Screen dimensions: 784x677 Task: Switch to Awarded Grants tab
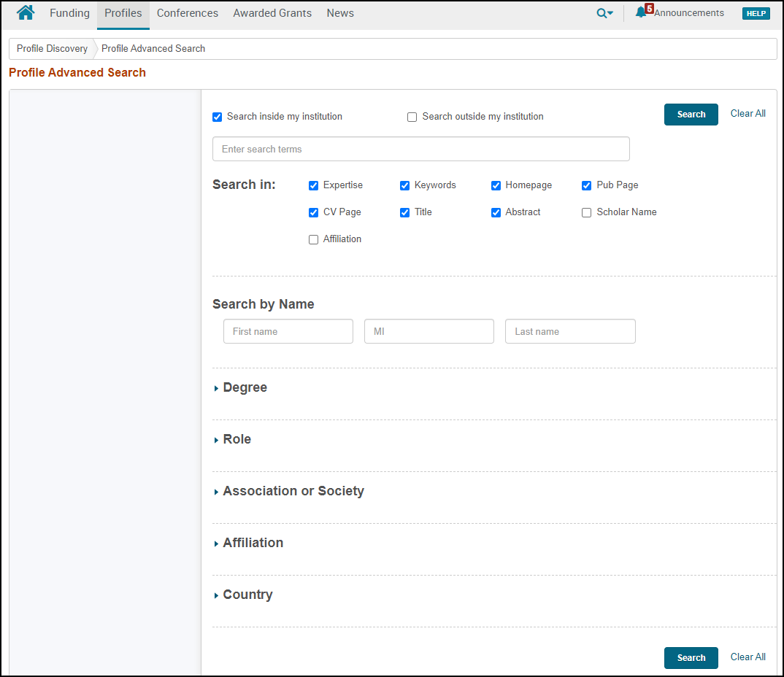coord(272,13)
